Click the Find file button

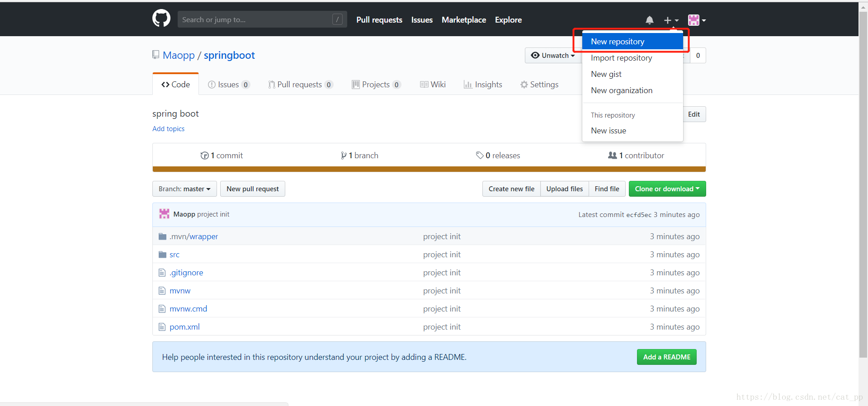click(x=607, y=189)
